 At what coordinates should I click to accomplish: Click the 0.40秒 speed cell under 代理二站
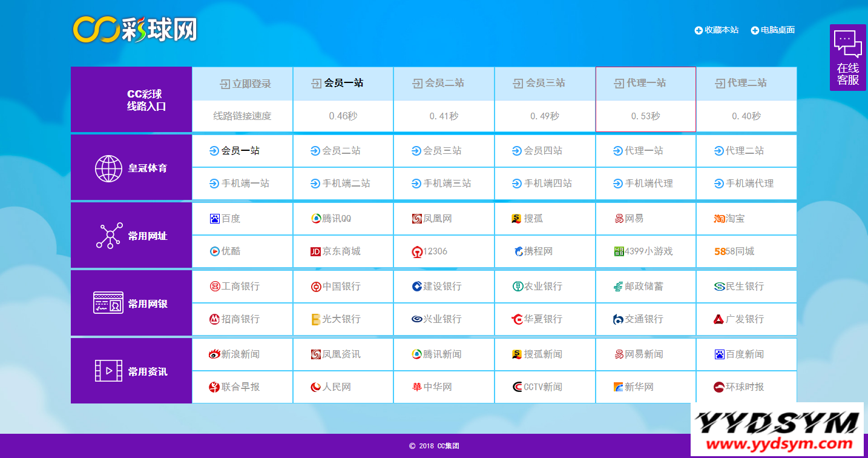click(x=746, y=116)
